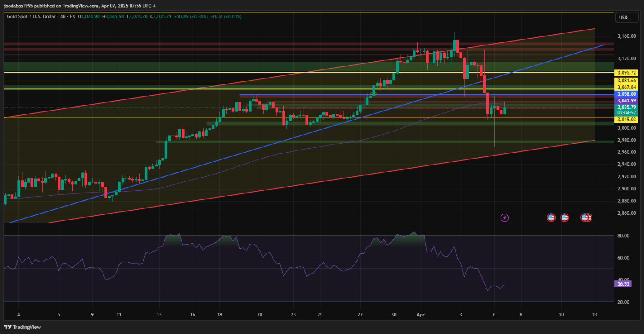Select the 3,058.00 blue price label
This screenshot has height=334, width=644.
[626, 94]
